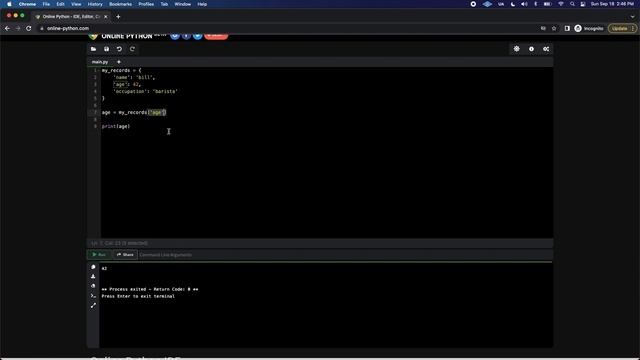640x360 pixels.
Task: Click the 'occupation': 'barista' code line
Action: tap(145, 91)
